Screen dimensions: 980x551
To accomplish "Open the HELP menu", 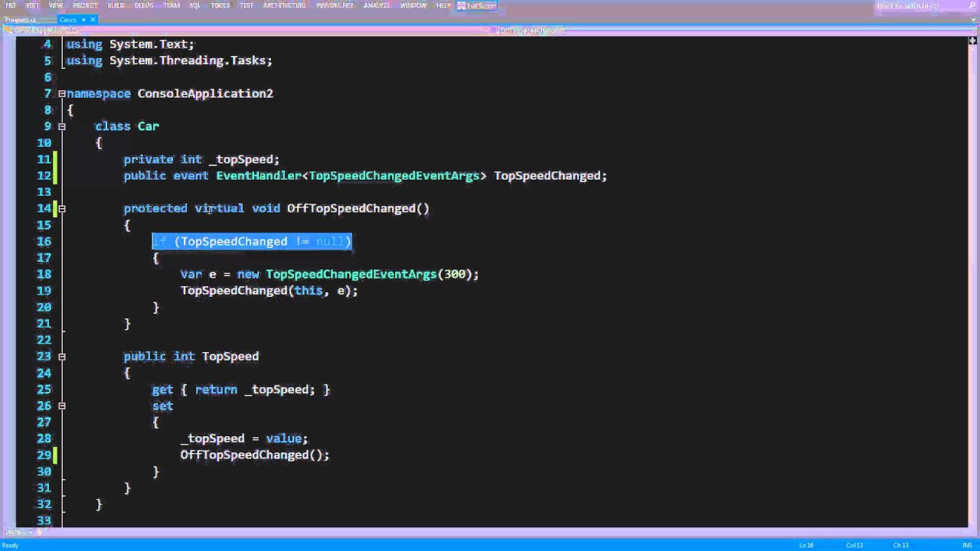I will point(443,5).
